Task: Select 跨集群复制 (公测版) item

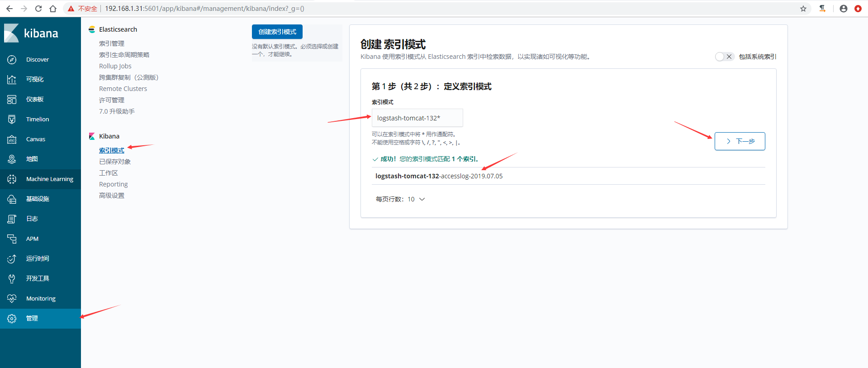Action: (x=129, y=77)
